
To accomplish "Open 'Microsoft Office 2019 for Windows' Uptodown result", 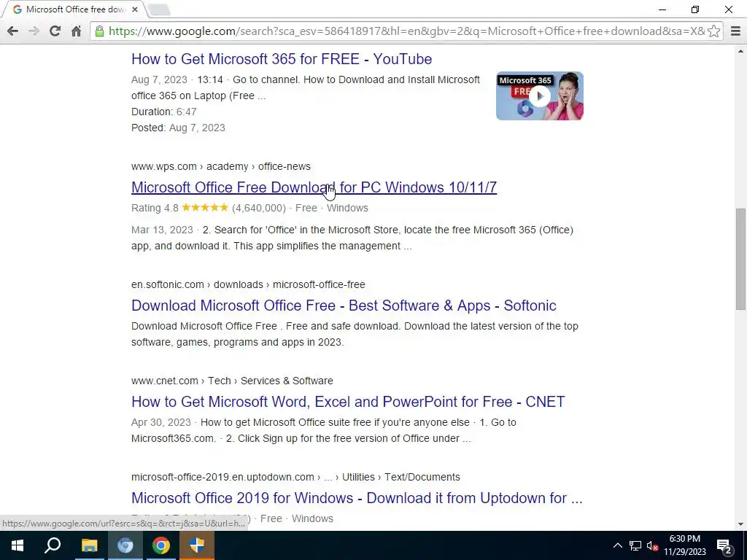I will (x=357, y=497).
